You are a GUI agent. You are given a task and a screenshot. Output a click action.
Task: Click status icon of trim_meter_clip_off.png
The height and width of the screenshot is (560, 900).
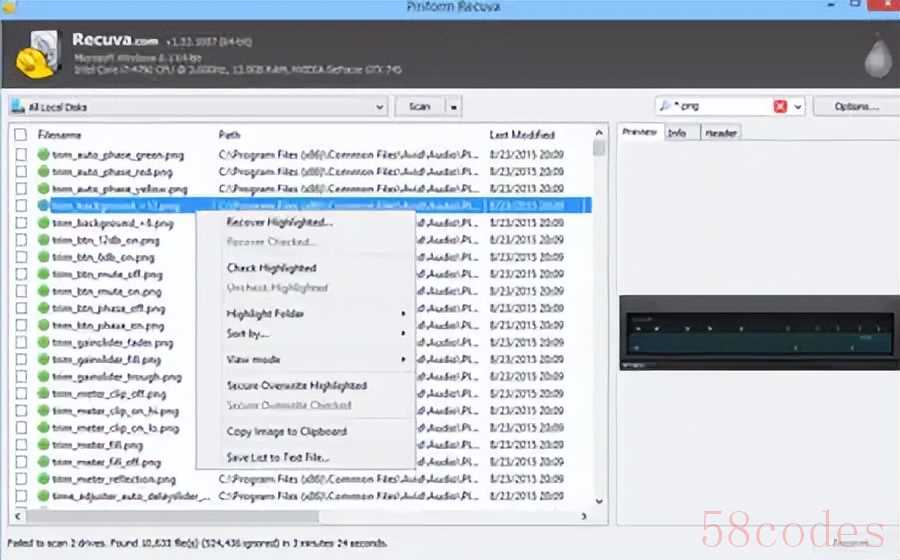tap(43, 393)
